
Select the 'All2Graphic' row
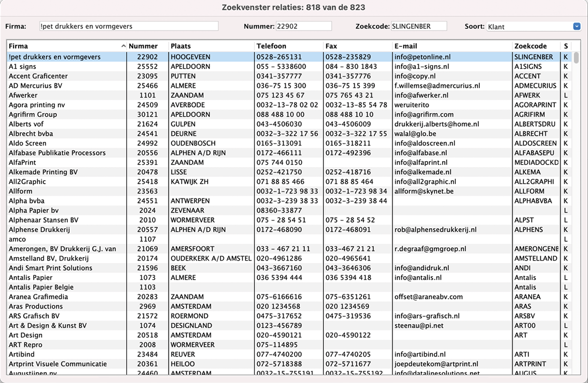(290, 182)
